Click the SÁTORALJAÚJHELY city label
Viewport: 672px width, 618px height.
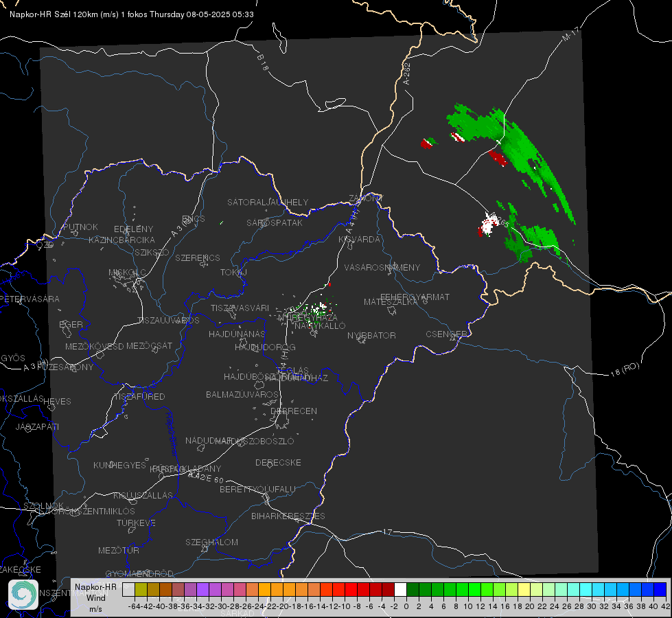pos(268,202)
